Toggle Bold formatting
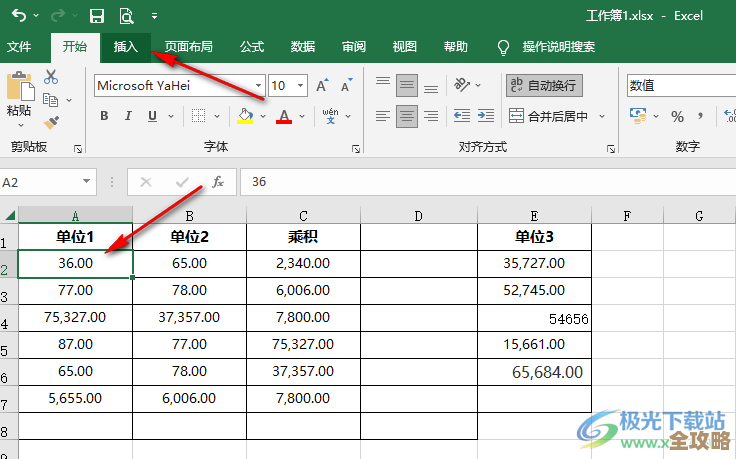Screen dimensions: 736x459 pyautogui.click(x=104, y=115)
